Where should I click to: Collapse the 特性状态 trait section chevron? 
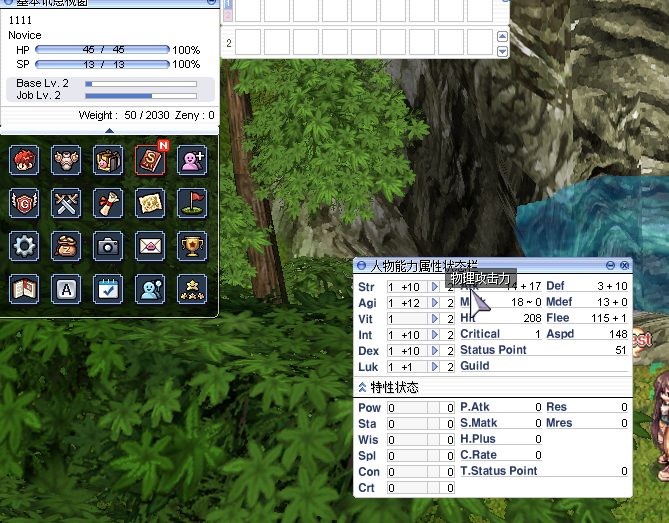[x=362, y=387]
